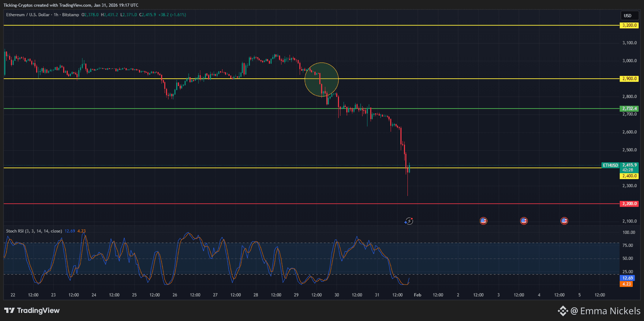Click the date label 31 on the time axis
This screenshot has width=644, height=321.
pos(377,295)
